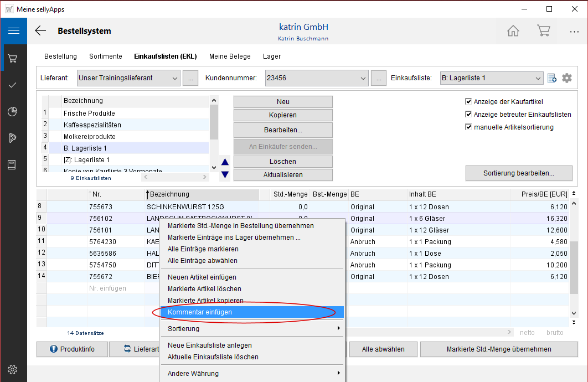The height and width of the screenshot is (382, 588).
Task: Open the pie chart statistics sidebar icon
Action: 13,112
